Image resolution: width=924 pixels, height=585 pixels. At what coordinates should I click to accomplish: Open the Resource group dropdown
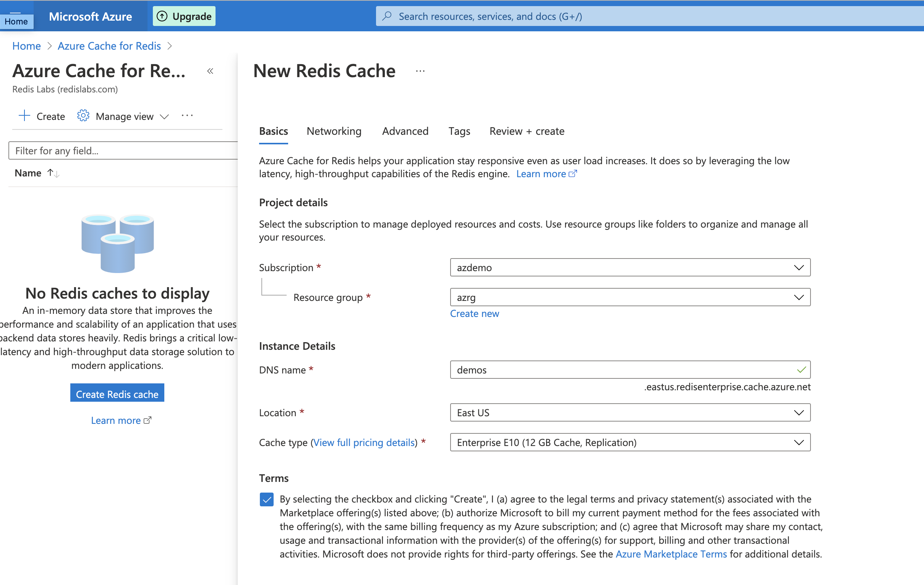point(630,297)
